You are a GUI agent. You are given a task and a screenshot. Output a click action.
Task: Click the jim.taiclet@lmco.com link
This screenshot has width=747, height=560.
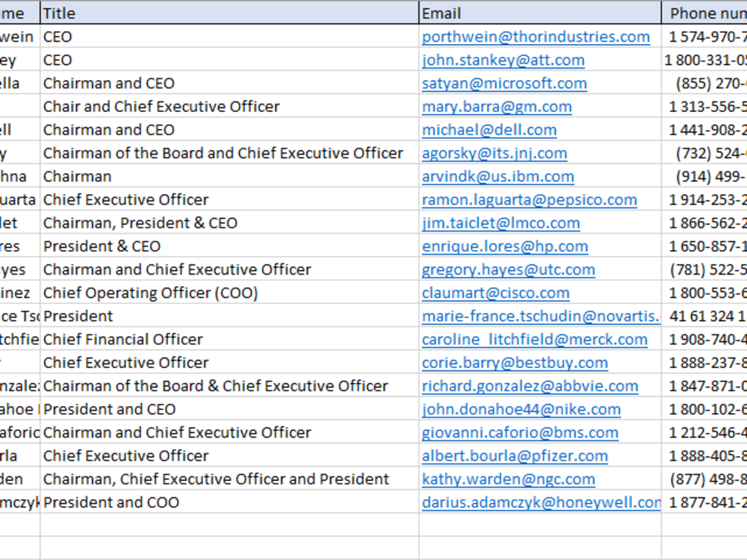tap(500, 223)
